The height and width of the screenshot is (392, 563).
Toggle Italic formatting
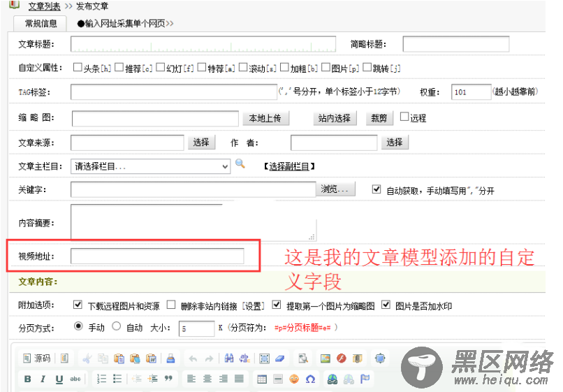(x=43, y=379)
